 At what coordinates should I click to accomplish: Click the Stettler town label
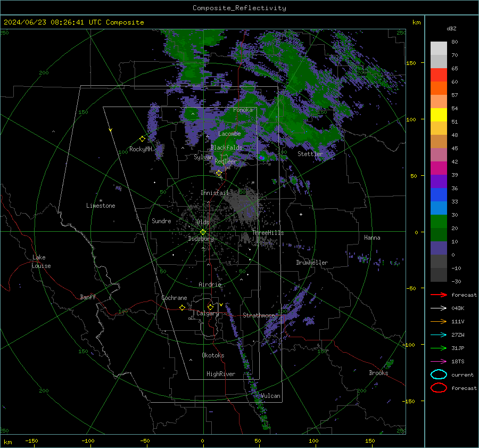pos(310,154)
